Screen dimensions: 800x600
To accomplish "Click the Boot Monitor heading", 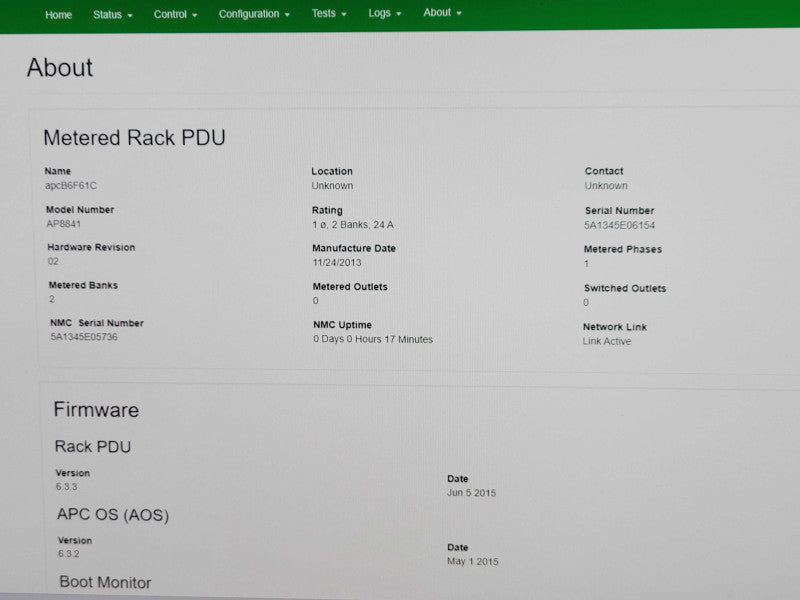I will (105, 582).
